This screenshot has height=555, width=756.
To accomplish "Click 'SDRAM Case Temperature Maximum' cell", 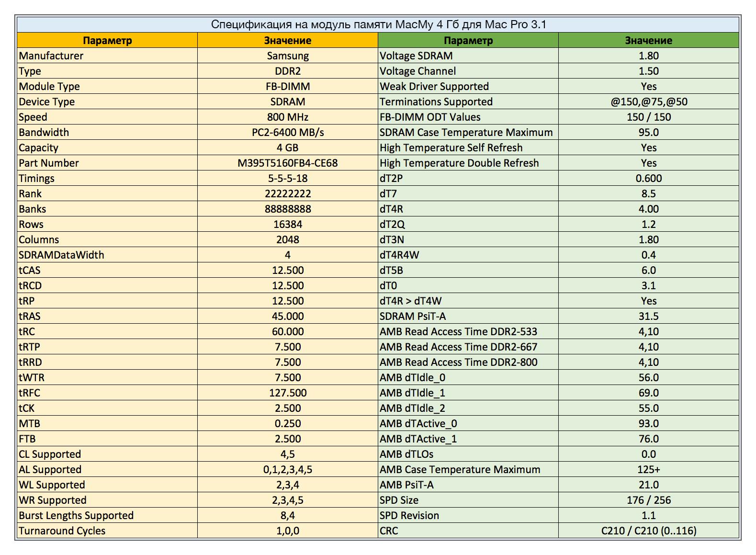I will click(x=468, y=132).
